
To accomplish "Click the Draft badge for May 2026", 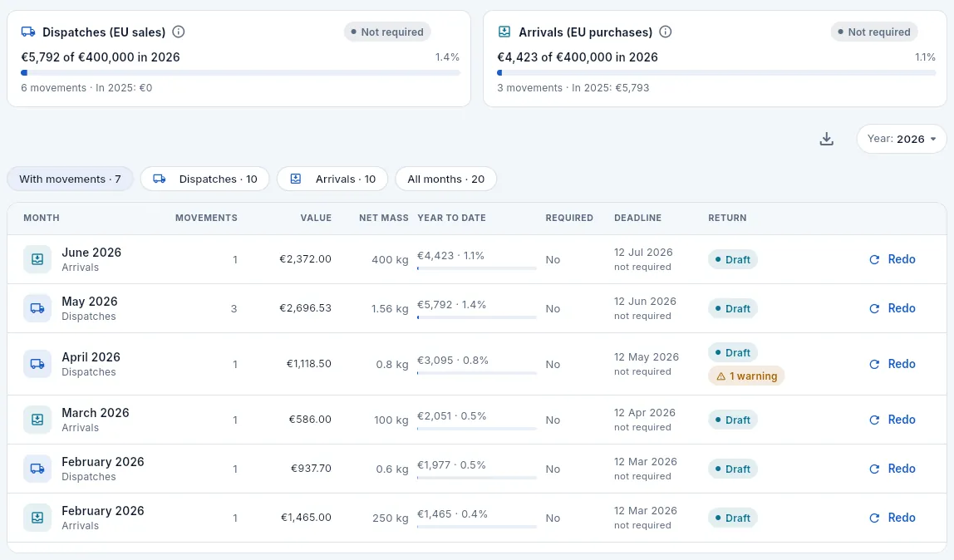I will [x=733, y=309].
